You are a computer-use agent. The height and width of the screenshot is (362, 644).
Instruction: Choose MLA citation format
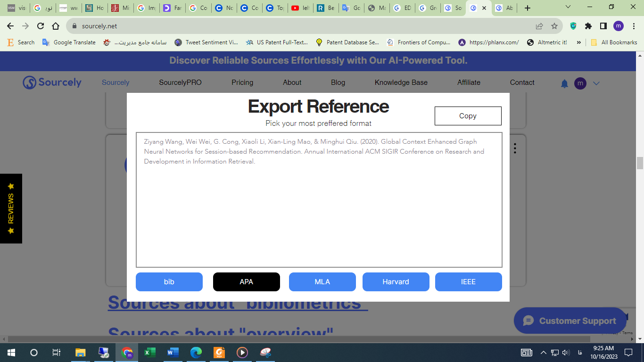(x=322, y=282)
